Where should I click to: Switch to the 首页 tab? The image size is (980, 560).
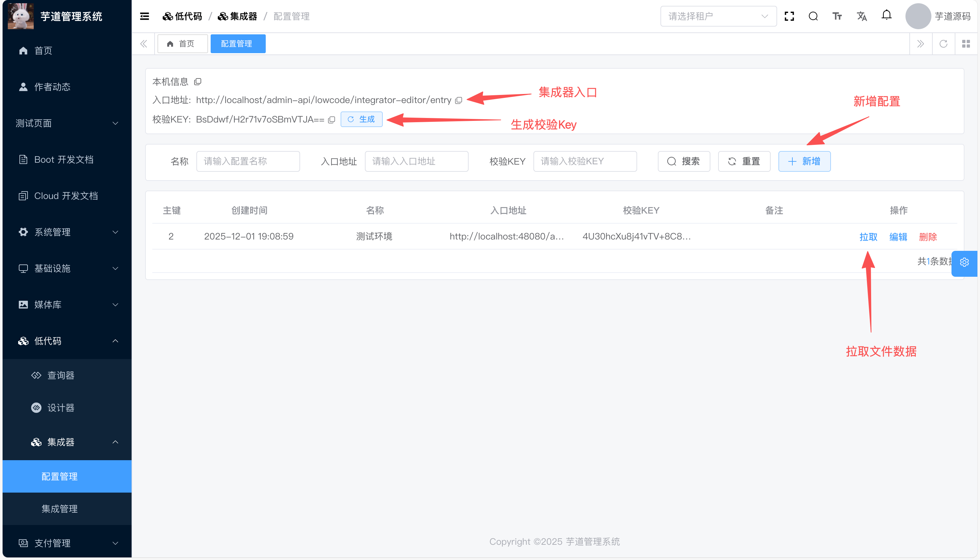[182, 44]
